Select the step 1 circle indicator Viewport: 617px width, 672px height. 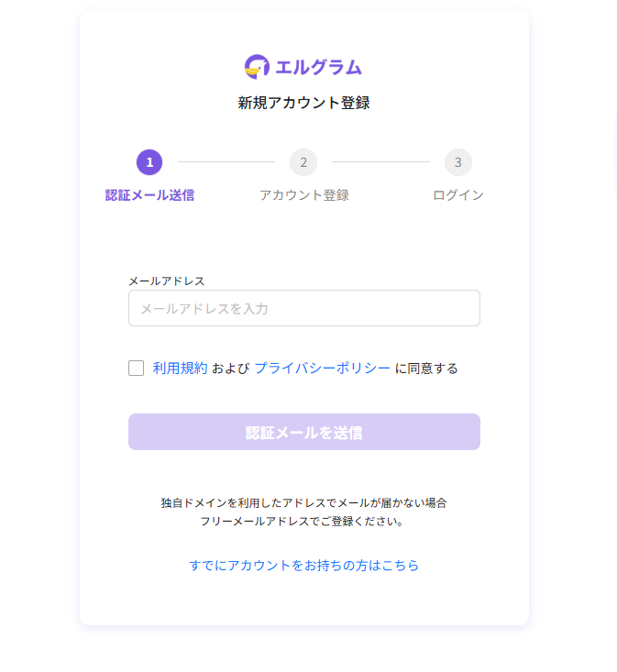149,162
